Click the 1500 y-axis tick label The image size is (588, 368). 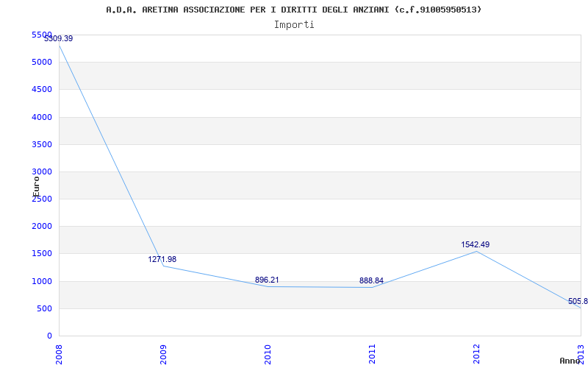click(x=42, y=253)
